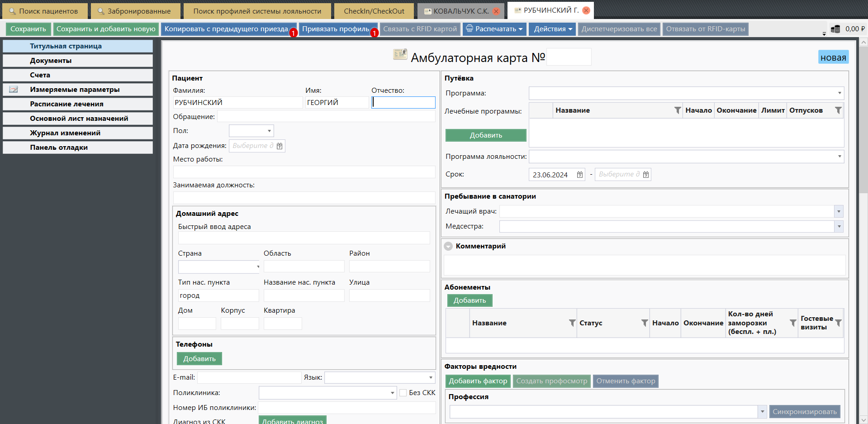Screen dimensions: 868x424
Task: Open the Программа dropdown list
Action: [839, 93]
